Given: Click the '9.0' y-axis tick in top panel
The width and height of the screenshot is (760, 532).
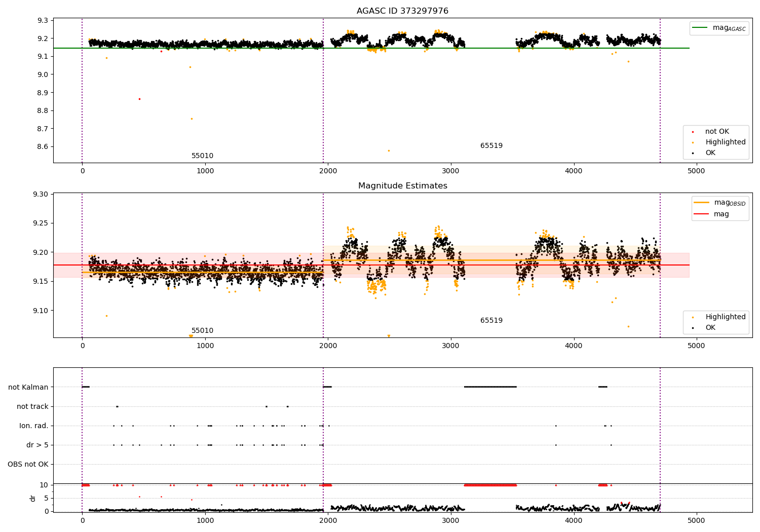Looking at the screenshot, I should click(43, 74).
